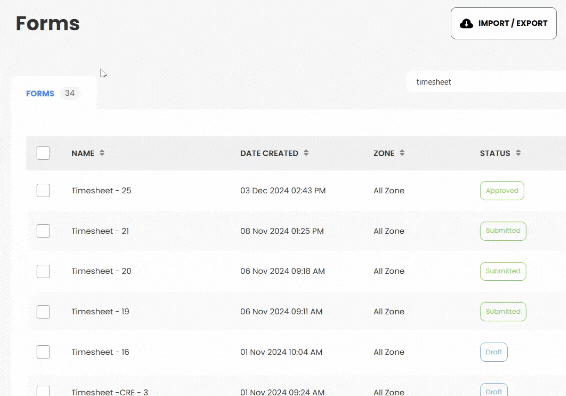Screen dimensions: 566x396
Task: Sort by Name column arrows
Action: click(102, 153)
